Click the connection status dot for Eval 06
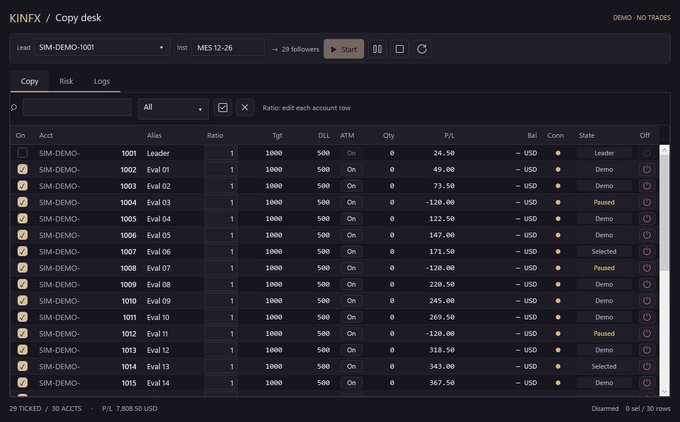This screenshot has width=680, height=422. (x=558, y=252)
